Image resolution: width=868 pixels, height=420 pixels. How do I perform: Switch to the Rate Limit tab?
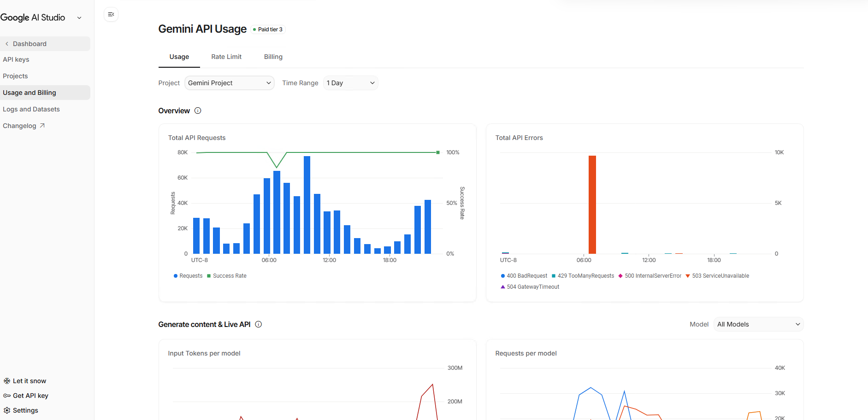coord(226,57)
